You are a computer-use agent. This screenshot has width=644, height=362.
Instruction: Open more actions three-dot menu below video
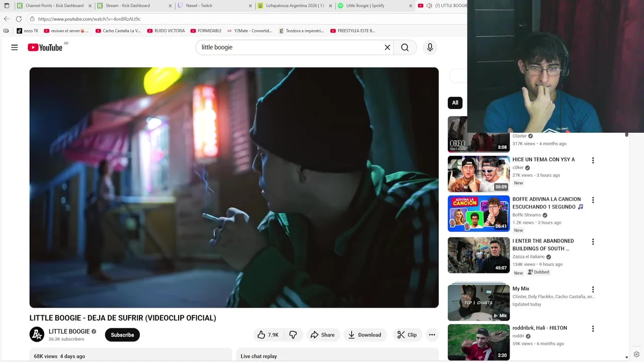432,335
